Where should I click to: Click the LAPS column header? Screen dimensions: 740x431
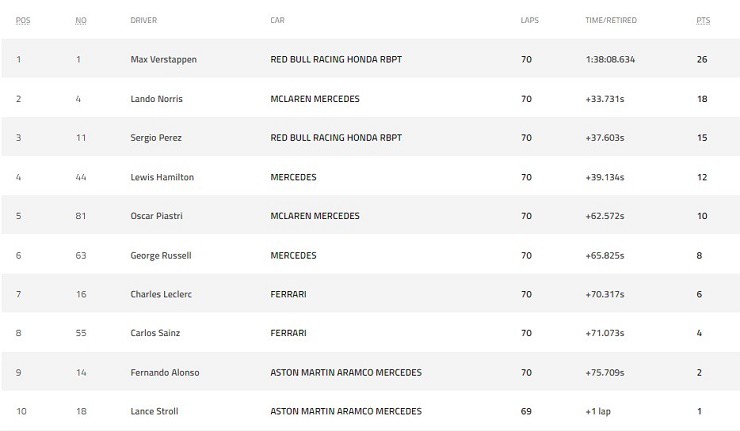(x=530, y=20)
